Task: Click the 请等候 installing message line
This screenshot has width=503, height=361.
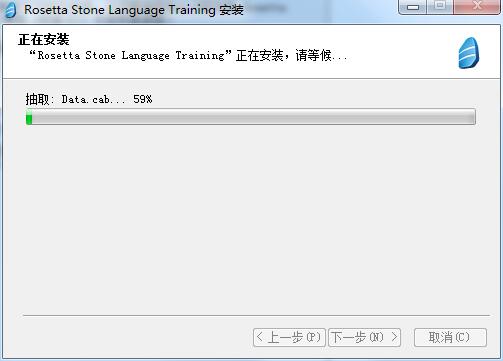Action: click(x=188, y=55)
